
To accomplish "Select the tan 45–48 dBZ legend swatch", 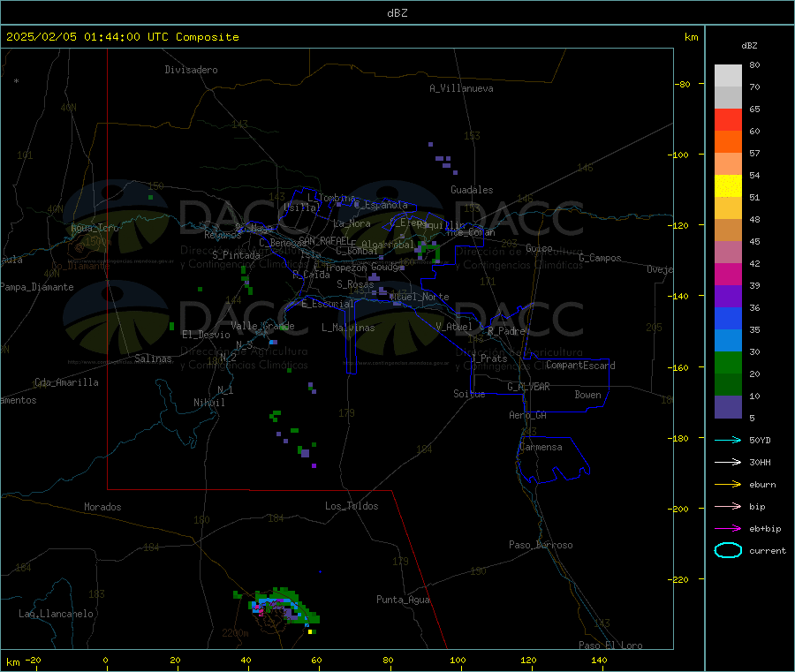I will click(728, 230).
